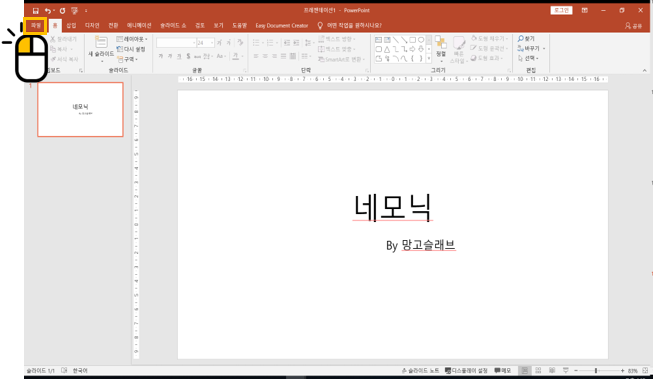Click the 다시 설정 (Reset) button
Screen dimensions: 653x379
(131, 49)
